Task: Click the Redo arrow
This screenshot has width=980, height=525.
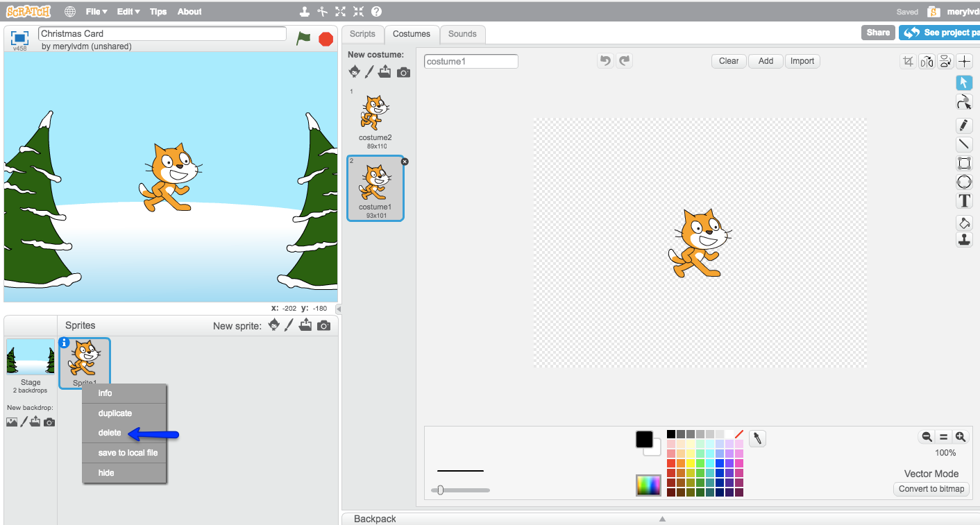Action: point(625,61)
